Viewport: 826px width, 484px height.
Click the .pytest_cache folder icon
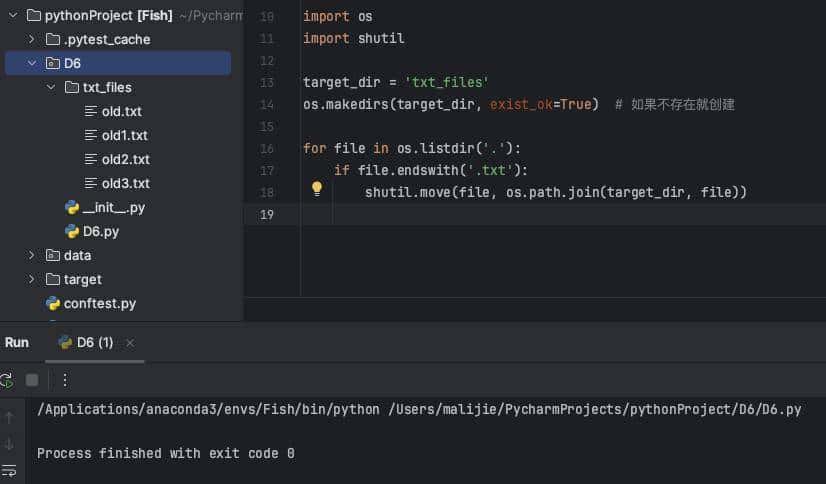point(53,39)
